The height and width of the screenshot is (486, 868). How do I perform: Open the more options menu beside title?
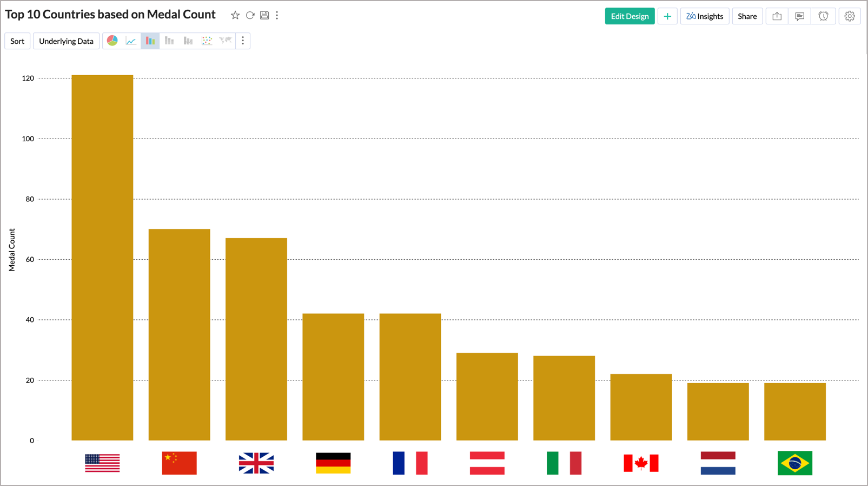pos(277,16)
